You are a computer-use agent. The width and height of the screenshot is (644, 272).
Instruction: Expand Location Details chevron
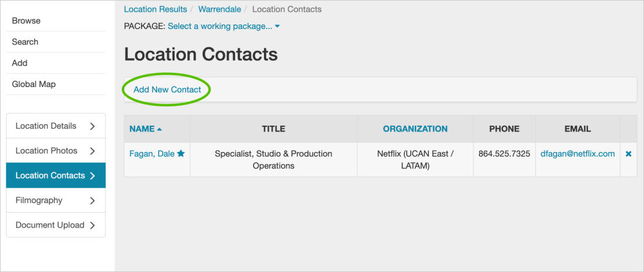[x=92, y=126]
